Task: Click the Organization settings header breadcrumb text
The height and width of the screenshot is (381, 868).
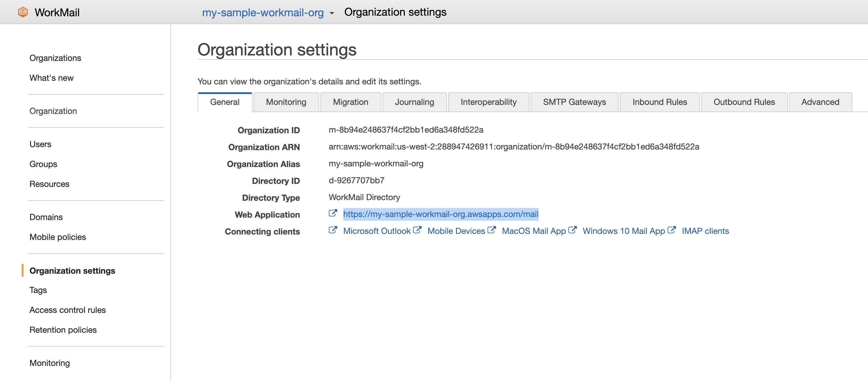Action: (395, 12)
